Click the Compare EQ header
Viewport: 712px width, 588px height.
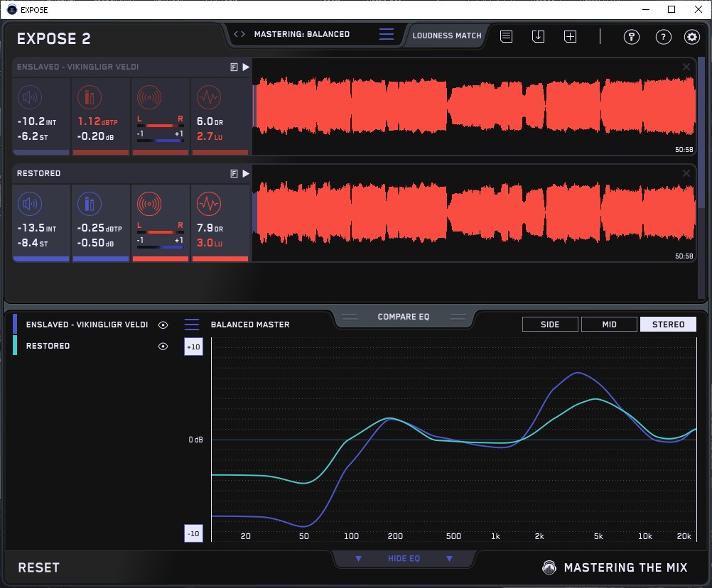pyautogui.click(x=403, y=317)
